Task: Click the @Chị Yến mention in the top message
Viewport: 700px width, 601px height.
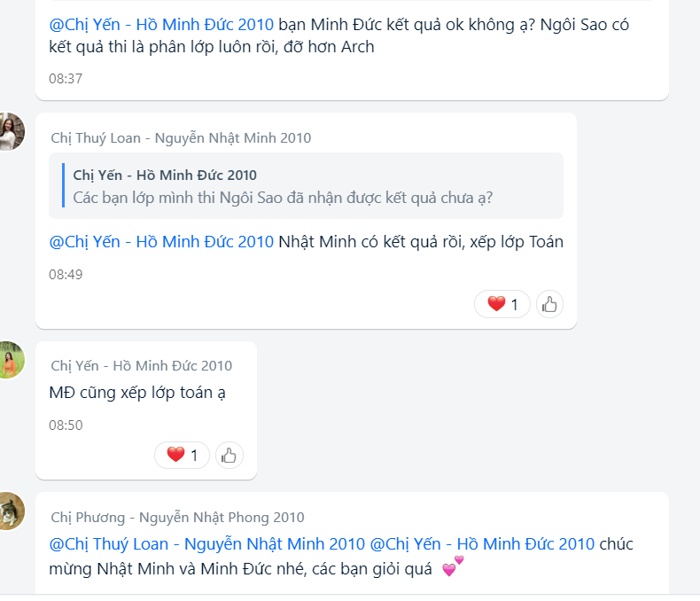Action: coord(161,25)
